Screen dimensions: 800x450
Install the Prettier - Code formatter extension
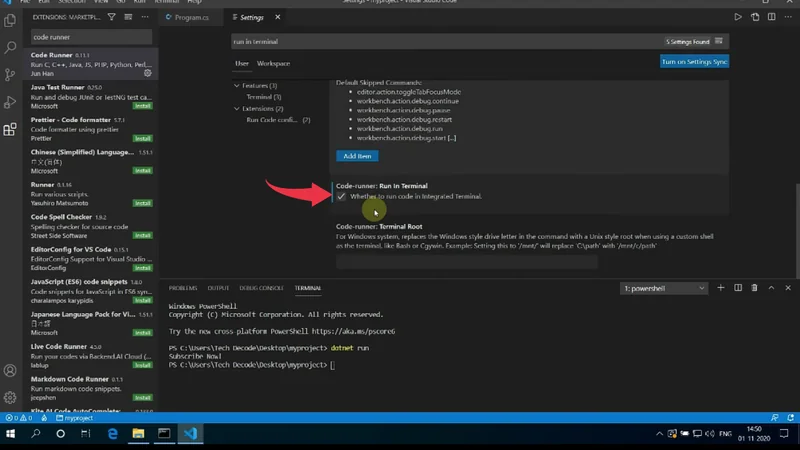point(143,138)
